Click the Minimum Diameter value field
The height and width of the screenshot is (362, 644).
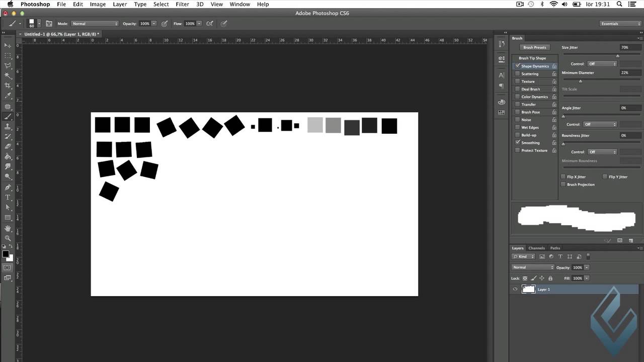630,72
